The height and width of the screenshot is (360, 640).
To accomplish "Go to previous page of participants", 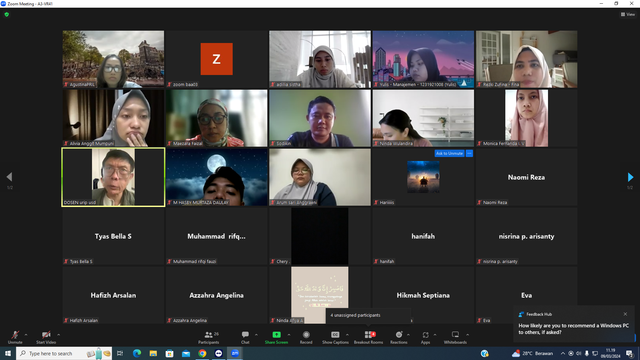I will click(9, 177).
